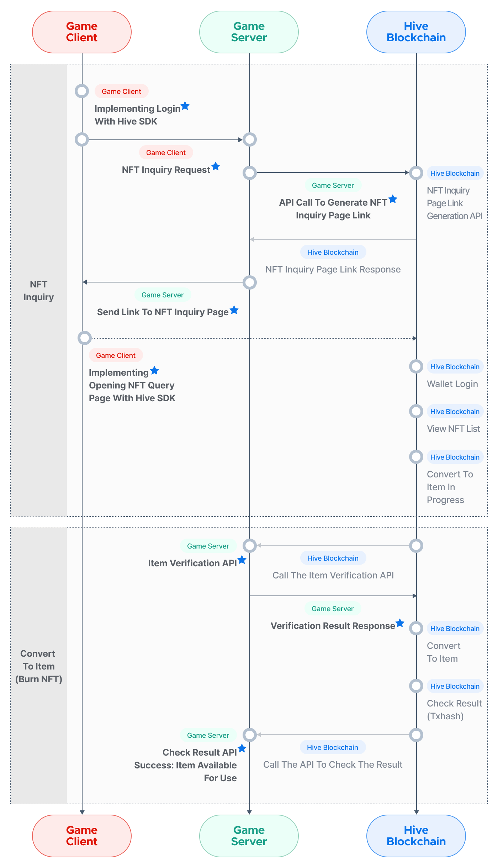This screenshot has height=868, width=498.
Task: Click the top "Game Client" header pill
Action: tap(82, 32)
